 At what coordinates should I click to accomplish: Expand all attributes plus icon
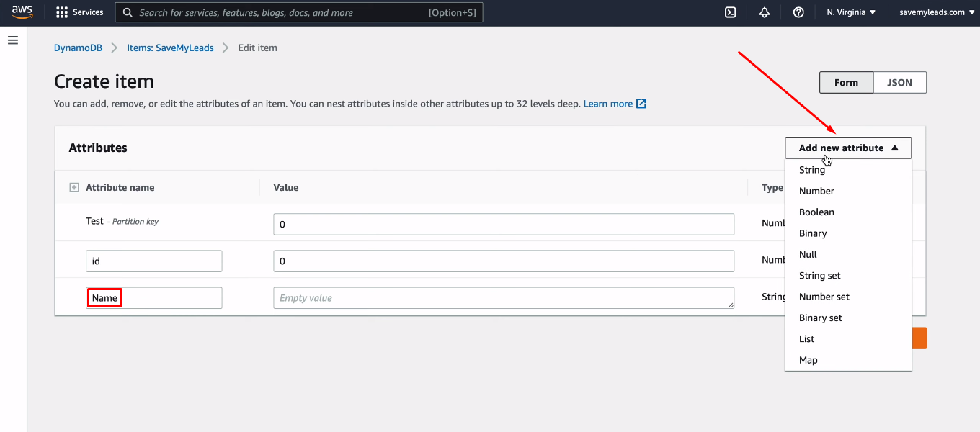pyautogui.click(x=73, y=187)
